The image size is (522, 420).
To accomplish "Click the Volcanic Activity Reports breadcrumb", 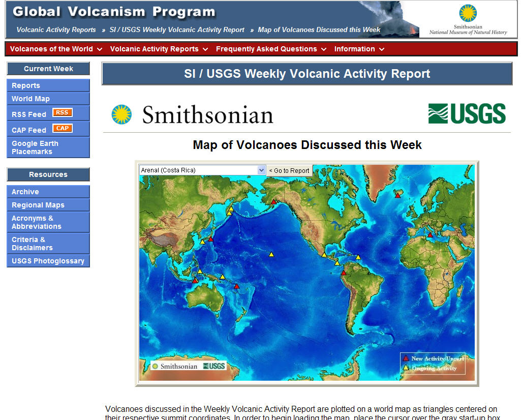I will (x=56, y=29).
